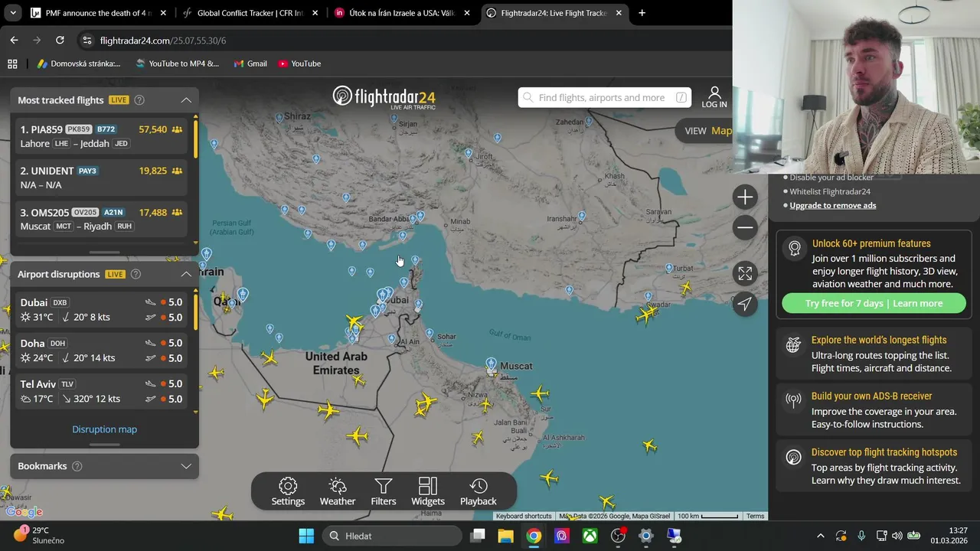Center map on my location arrow
The image size is (980, 551).
745,304
